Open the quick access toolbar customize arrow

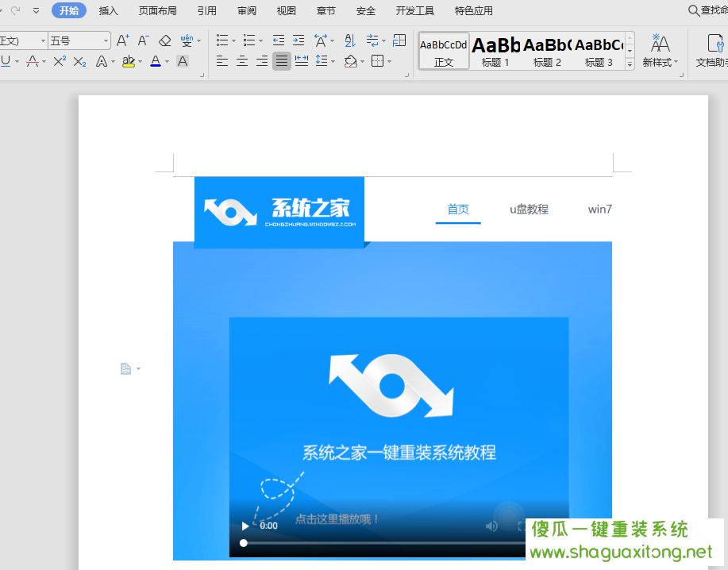tap(36, 10)
